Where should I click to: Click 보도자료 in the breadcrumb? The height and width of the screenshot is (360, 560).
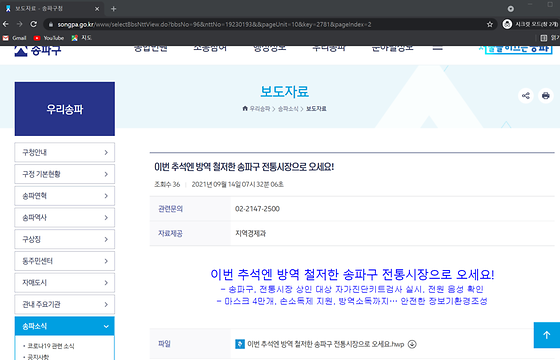click(x=316, y=109)
